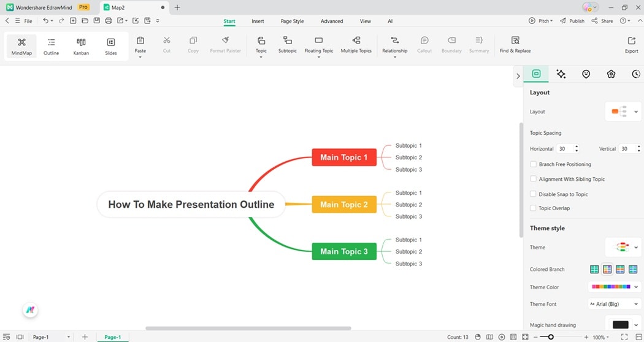Check Alignment With Sibling Topic

click(533, 179)
